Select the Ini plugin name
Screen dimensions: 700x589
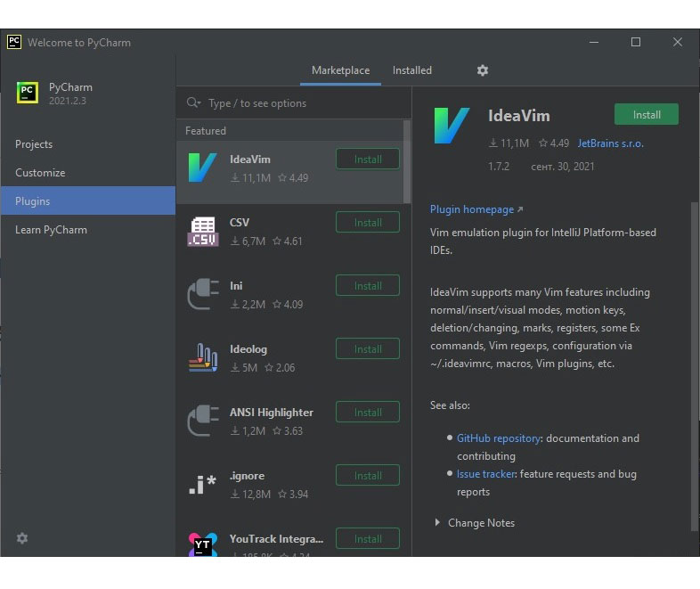point(236,286)
